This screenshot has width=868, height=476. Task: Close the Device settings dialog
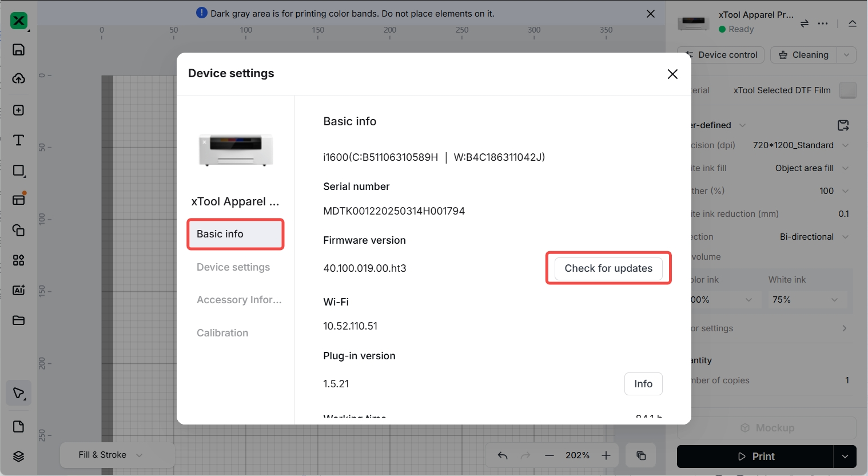pos(672,74)
